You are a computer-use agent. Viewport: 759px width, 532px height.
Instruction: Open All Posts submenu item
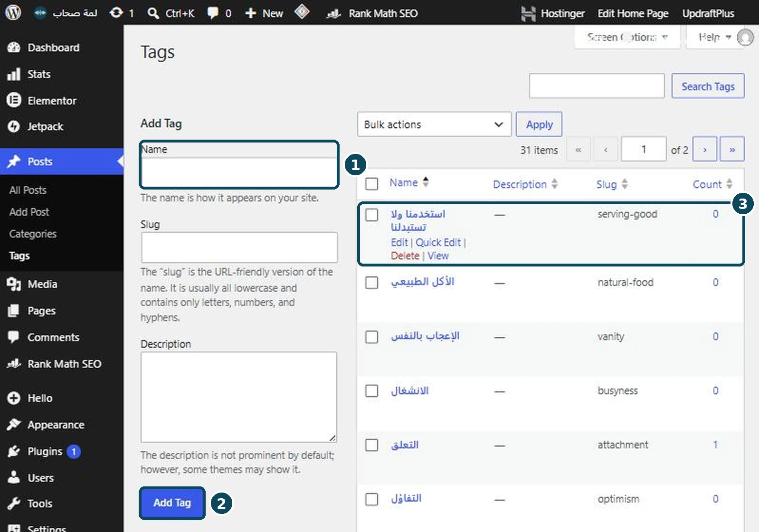click(x=28, y=190)
